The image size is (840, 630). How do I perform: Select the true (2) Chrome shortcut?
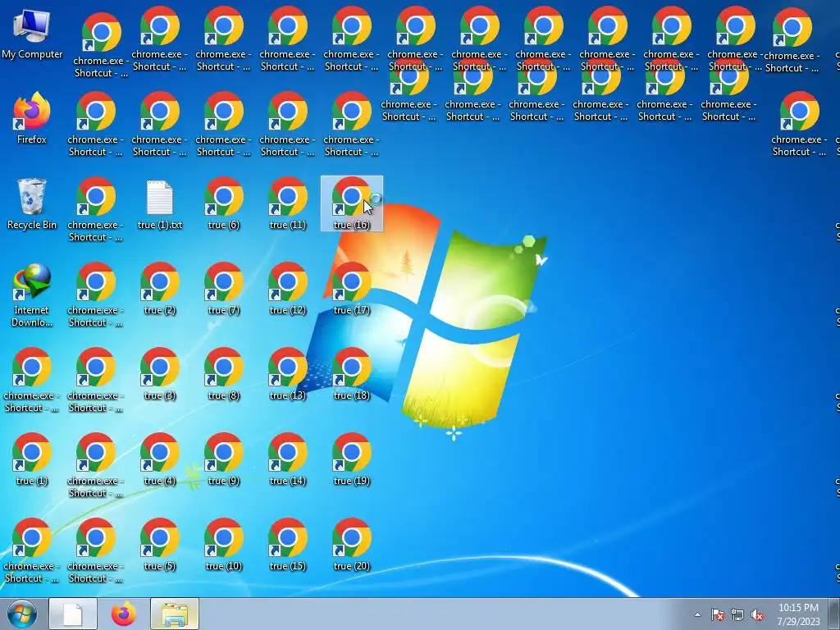(x=160, y=289)
